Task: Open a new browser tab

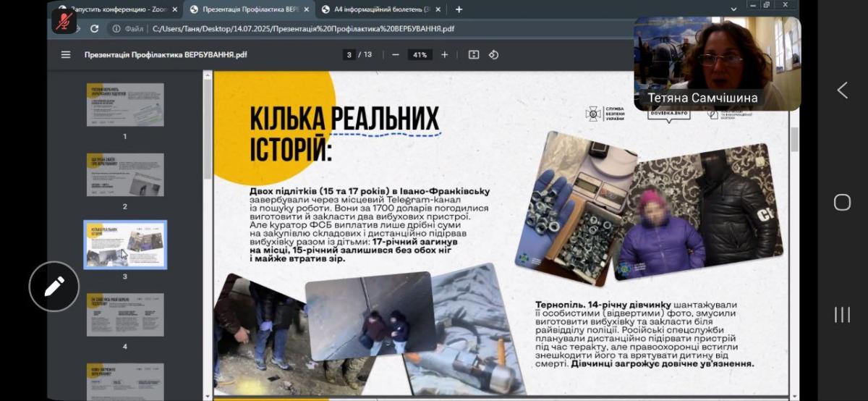Action: (459, 9)
